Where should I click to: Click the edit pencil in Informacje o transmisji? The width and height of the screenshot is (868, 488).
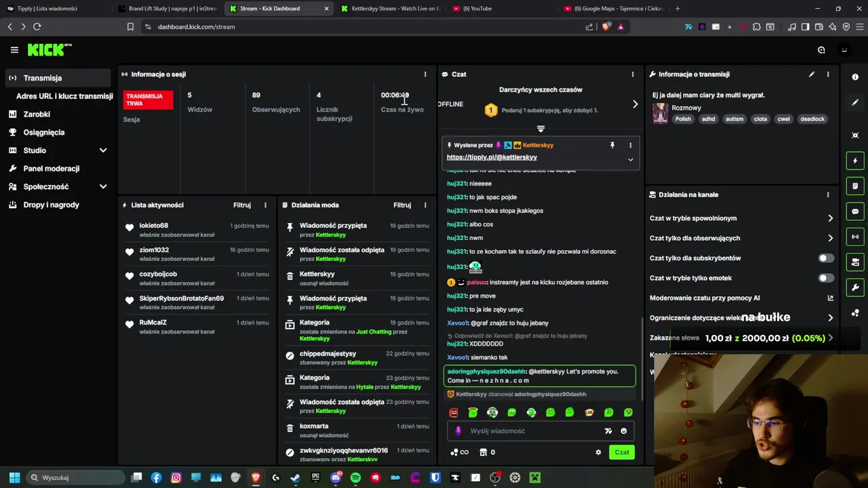pos(811,75)
